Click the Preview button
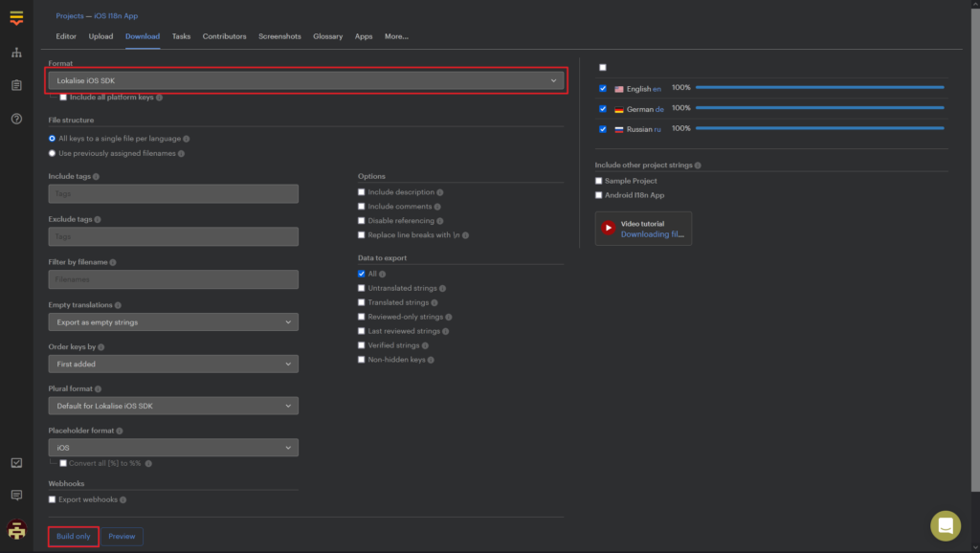980x553 pixels. [x=122, y=536]
